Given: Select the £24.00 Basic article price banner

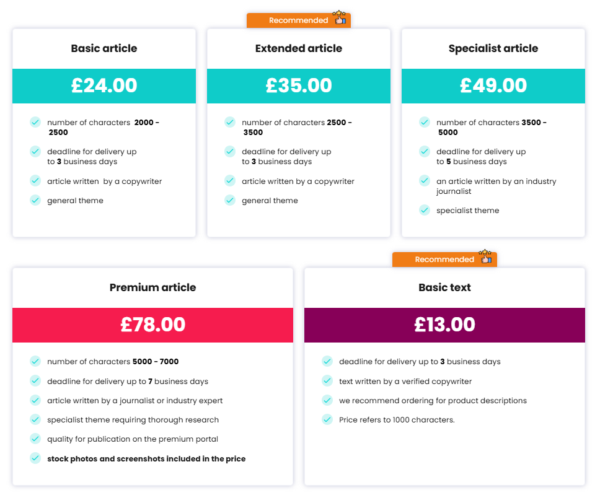Looking at the screenshot, I should click(x=104, y=86).
